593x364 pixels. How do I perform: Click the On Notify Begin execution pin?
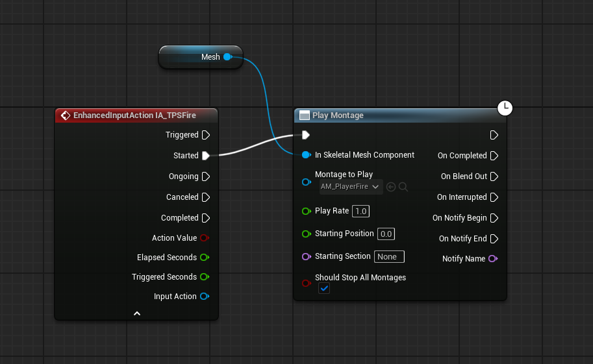point(494,218)
